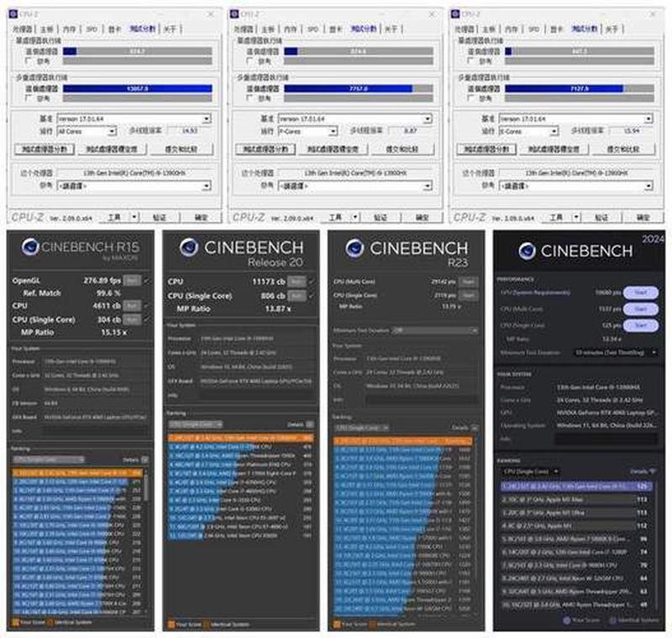This screenshot has width=672, height=638.
Task: Start CPU (Single Core) test in Cinebench R23
Action: click(469, 295)
